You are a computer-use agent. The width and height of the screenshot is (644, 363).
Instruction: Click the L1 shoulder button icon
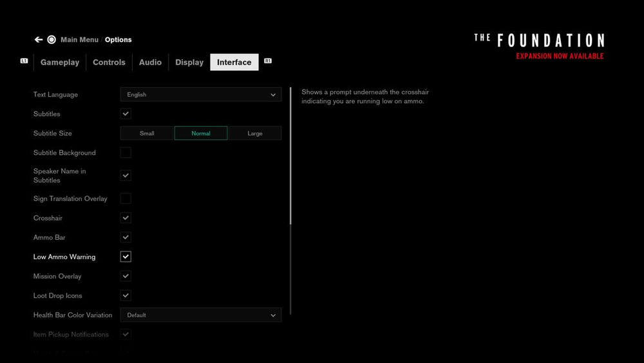coord(24,61)
